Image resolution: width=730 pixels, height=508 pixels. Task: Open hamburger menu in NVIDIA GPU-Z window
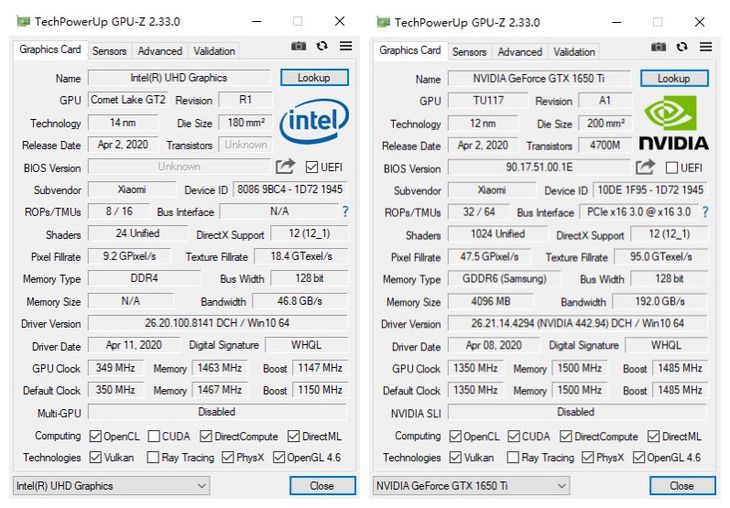(705, 47)
